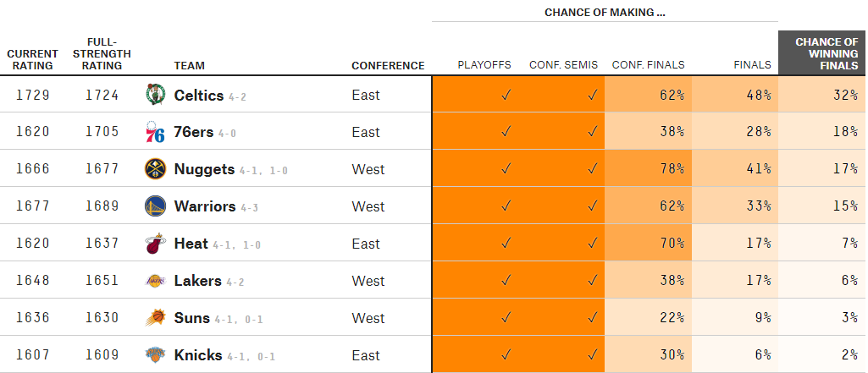
Task: Click the Suns basketball logo
Action: click(x=155, y=318)
